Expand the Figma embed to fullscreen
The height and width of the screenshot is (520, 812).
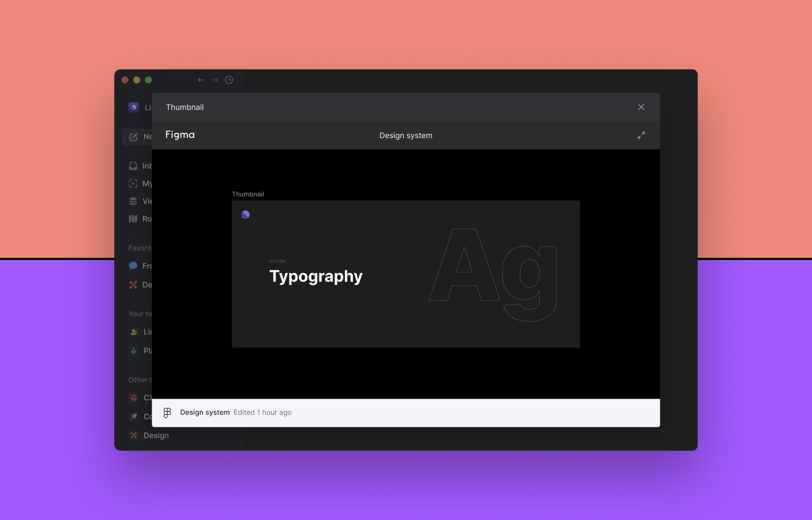(641, 135)
